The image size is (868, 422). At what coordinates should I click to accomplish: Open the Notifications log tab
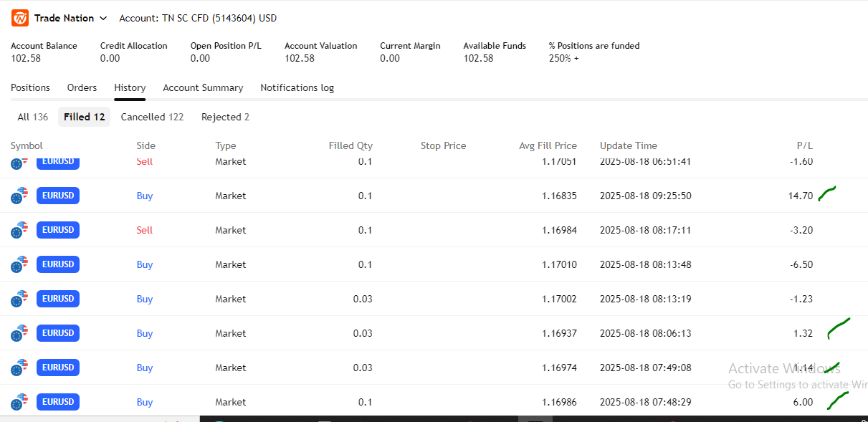(297, 87)
